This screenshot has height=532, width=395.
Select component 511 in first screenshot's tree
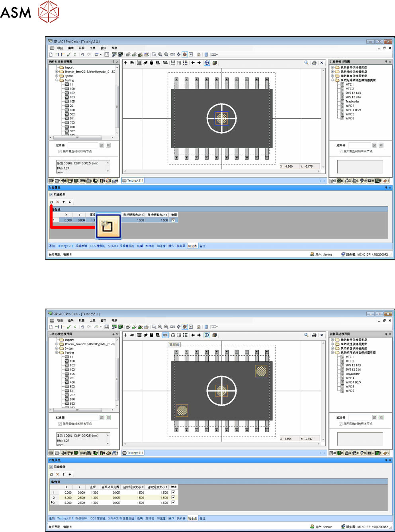(x=72, y=118)
